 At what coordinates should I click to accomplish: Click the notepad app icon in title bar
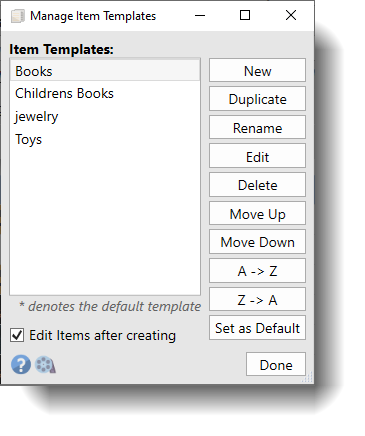17,16
